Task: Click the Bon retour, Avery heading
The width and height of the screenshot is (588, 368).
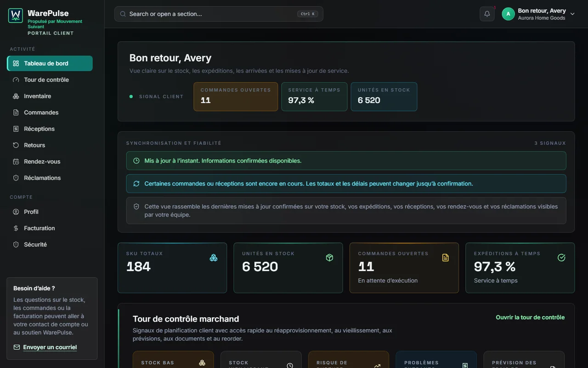Action: click(170, 58)
